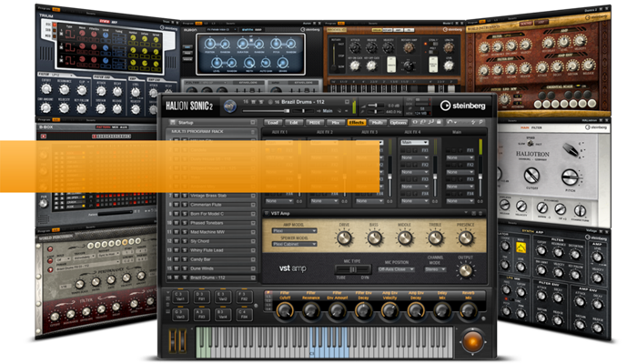
Task: Switch to the Load tab
Action: click(273, 122)
